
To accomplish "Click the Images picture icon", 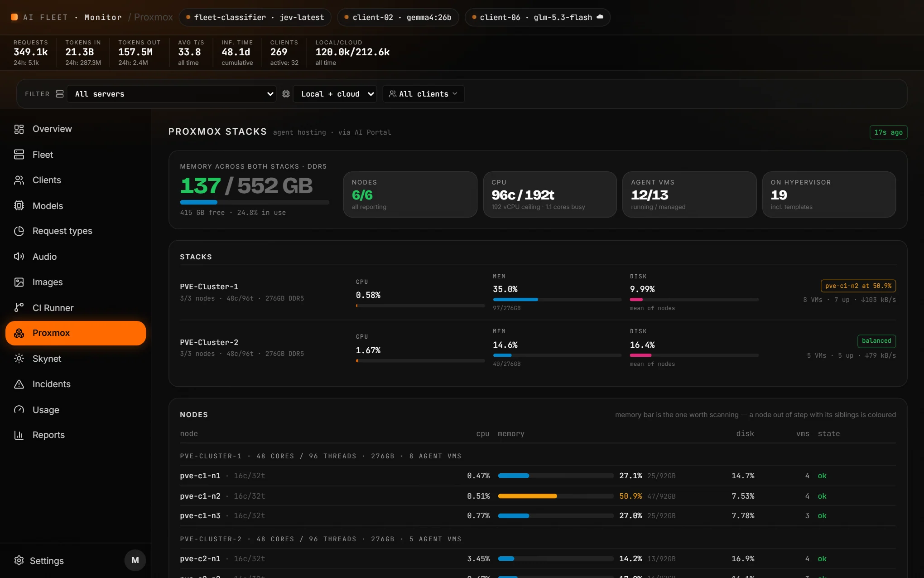I will click(x=19, y=282).
